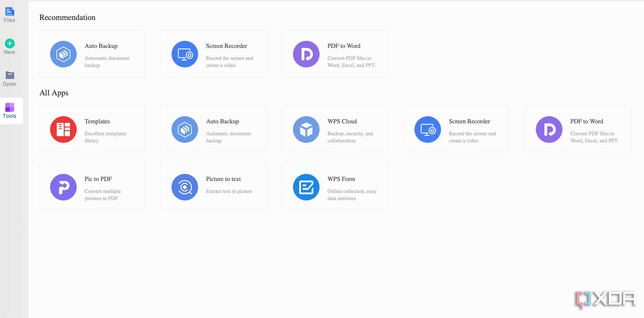Open the Picture to text icon
The image size is (644, 318).
coord(185,187)
